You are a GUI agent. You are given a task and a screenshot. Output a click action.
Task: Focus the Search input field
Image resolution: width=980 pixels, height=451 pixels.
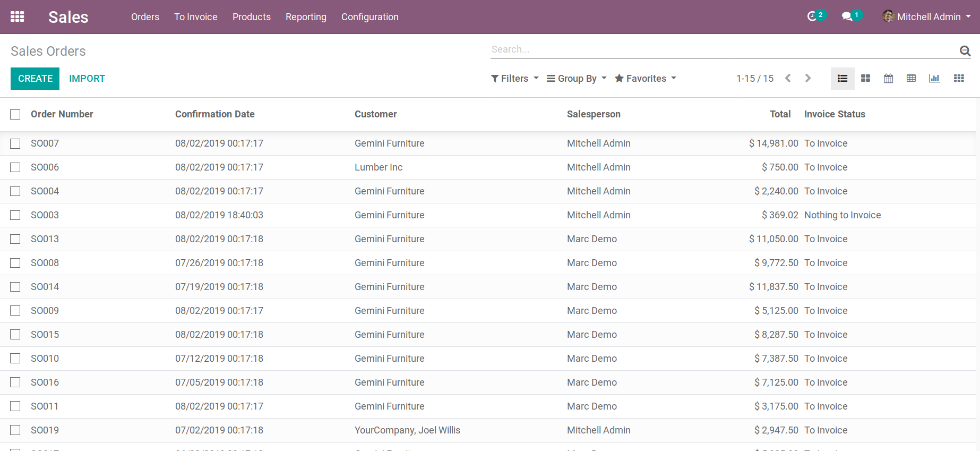tap(722, 49)
